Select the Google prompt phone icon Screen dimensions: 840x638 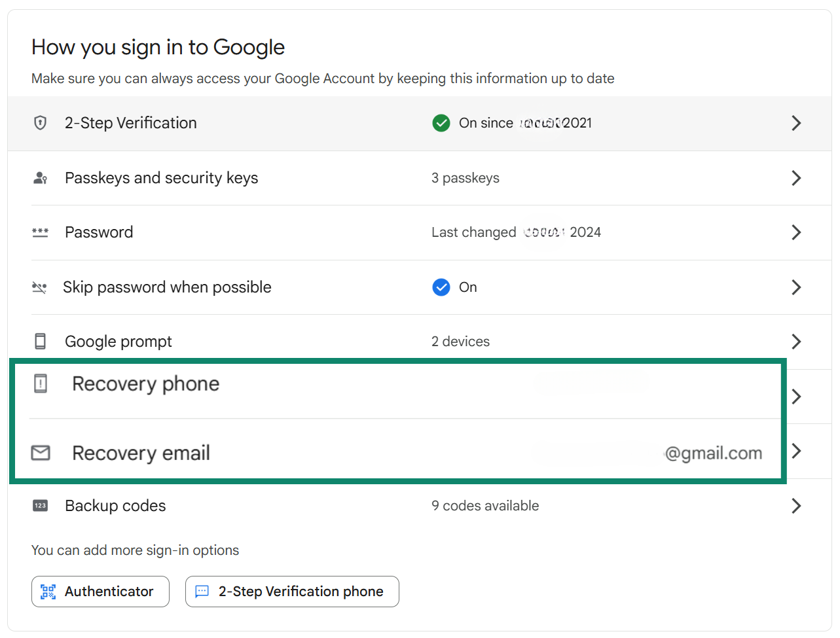[x=40, y=341]
